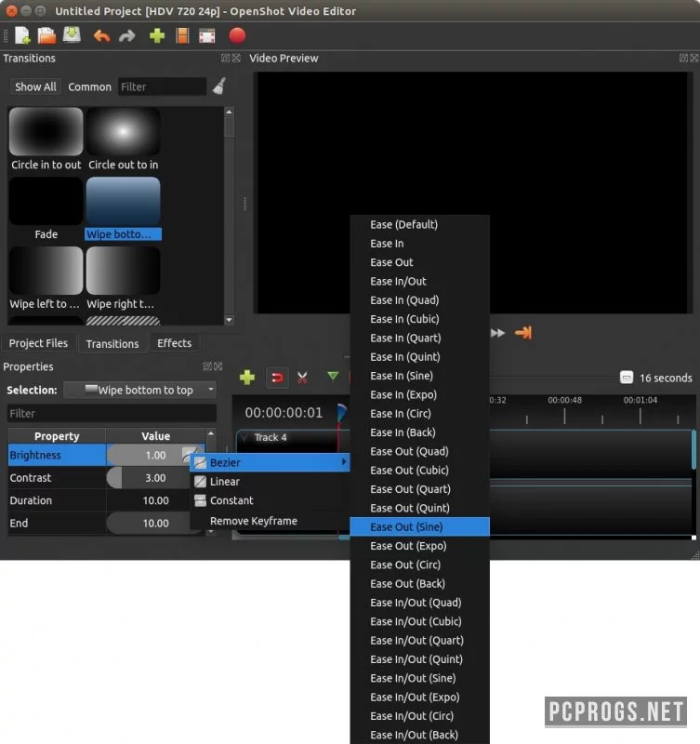Jump to end with orange arrow

(523, 333)
